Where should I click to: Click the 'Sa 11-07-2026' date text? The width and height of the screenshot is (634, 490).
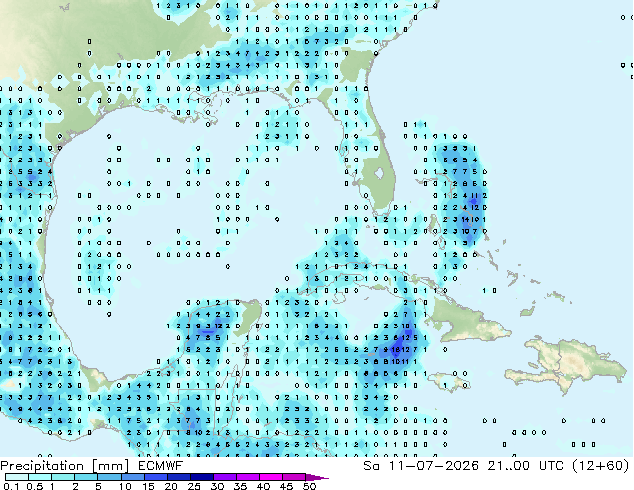coord(421,466)
